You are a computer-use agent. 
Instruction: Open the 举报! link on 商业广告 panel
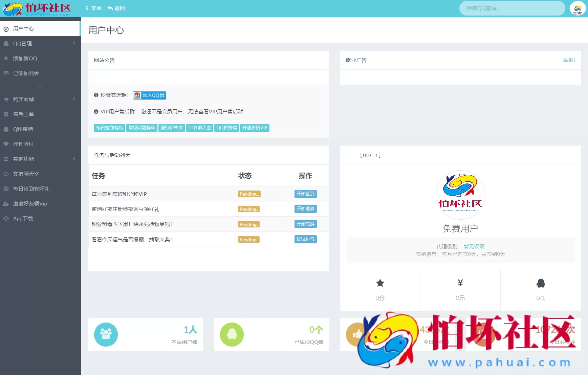pyautogui.click(x=569, y=60)
